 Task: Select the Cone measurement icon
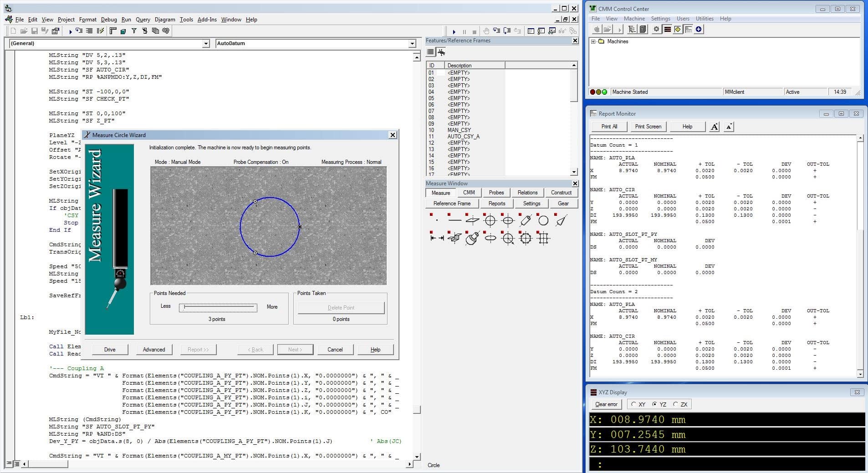pyautogui.click(x=561, y=220)
